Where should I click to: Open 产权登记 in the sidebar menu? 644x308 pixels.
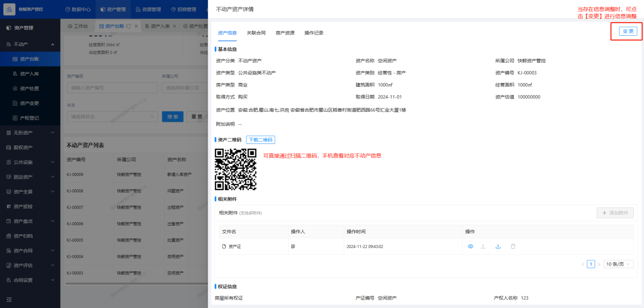point(30,118)
